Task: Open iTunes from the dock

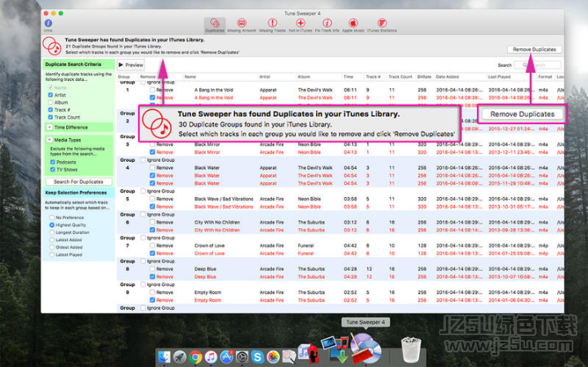Action: pyautogui.click(x=211, y=357)
